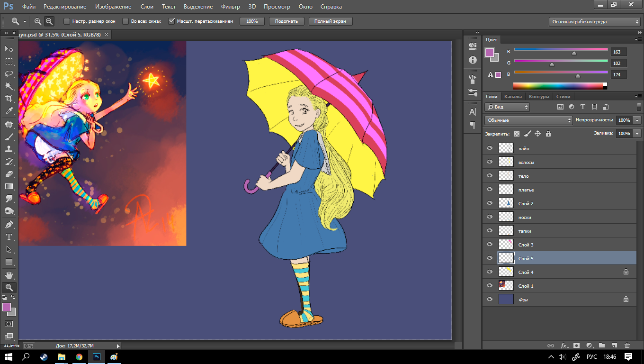Select the Lasso tool
Screen dimensions: 644x364
click(x=9, y=74)
